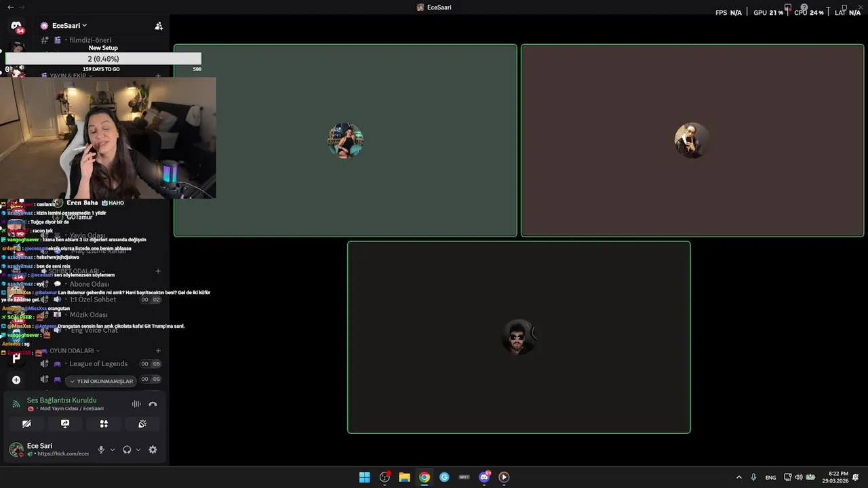868x488 pixels.
Task: Turn on camera in voice panel
Action: point(26,424)
